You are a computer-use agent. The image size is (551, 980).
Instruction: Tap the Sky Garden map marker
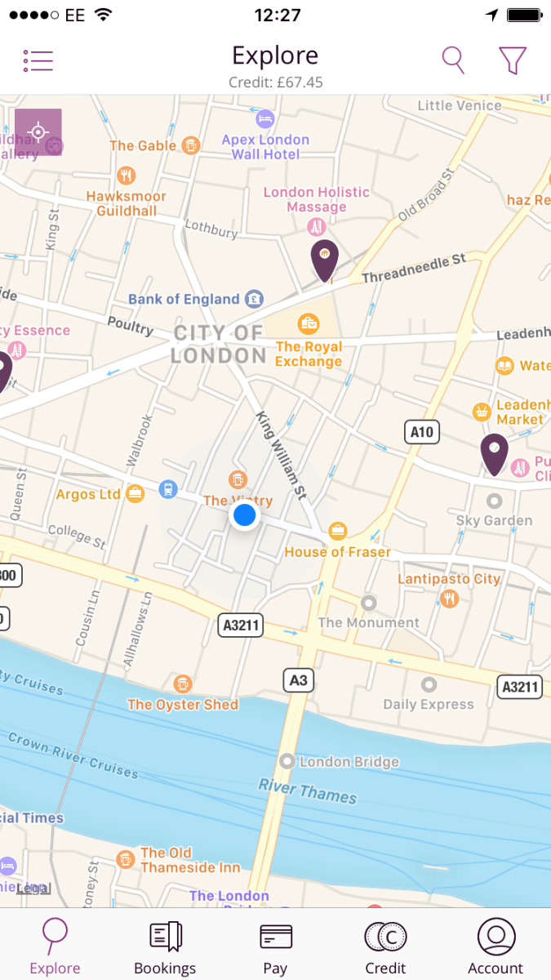click(494, 501)
